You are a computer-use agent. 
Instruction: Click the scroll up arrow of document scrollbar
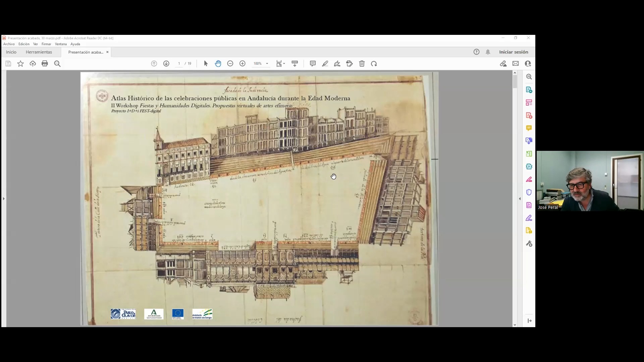(x=515, y=73)
